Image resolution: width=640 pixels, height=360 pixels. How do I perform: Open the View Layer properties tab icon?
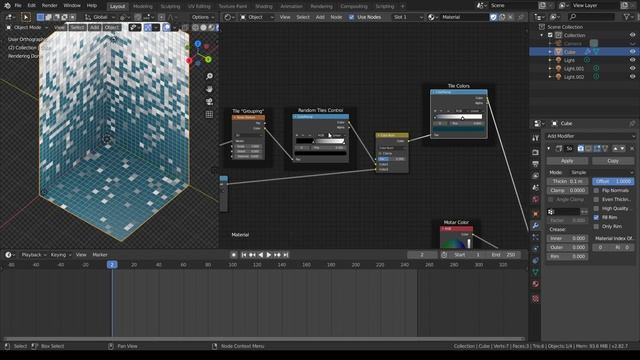tap(536, 176)
